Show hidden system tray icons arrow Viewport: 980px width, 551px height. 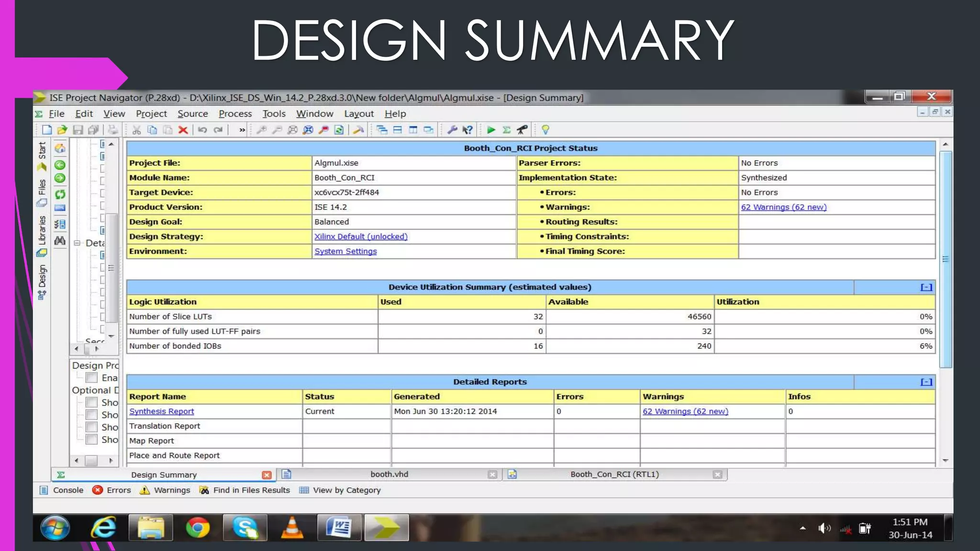803,528
